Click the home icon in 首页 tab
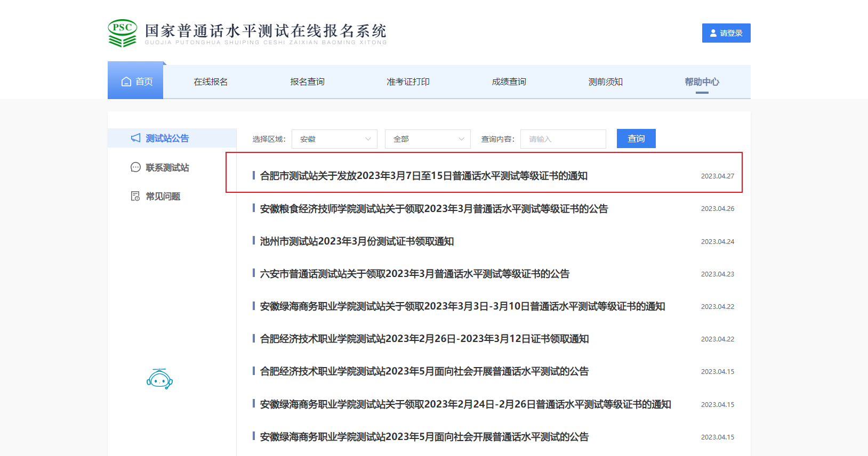868x456 pixels. (x=126, y=82)
